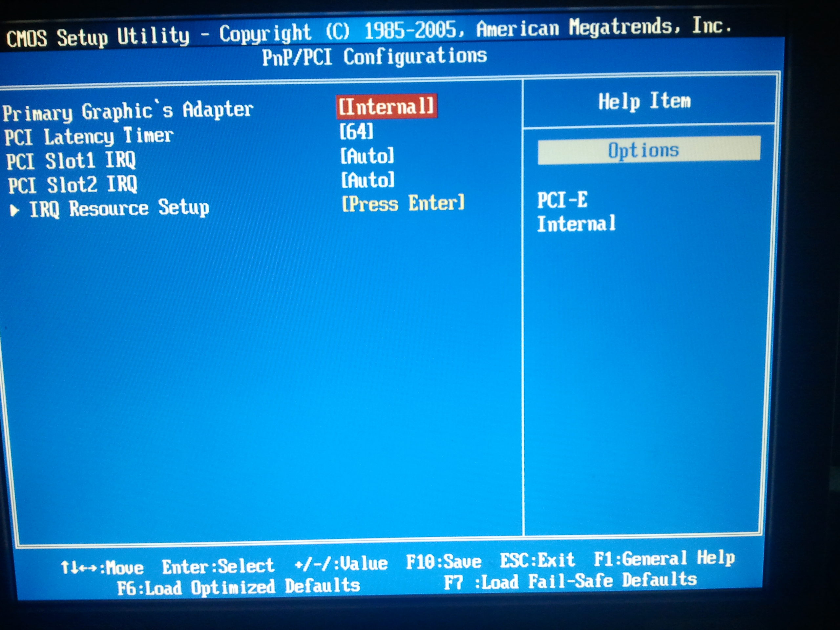Image resolution: width=840 pixels, height=630 pixels.
Task: Select the Primary Graphic's Adapter label
Action: [x=128, y=111]
